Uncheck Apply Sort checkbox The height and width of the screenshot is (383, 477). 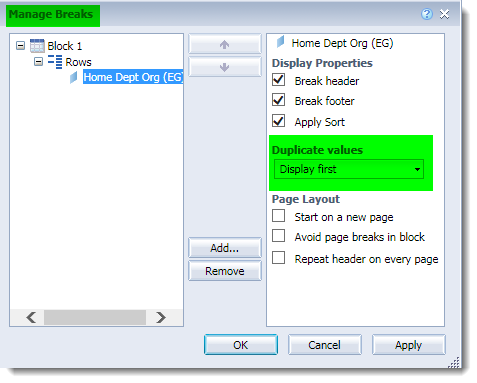[x=278, y=121]
